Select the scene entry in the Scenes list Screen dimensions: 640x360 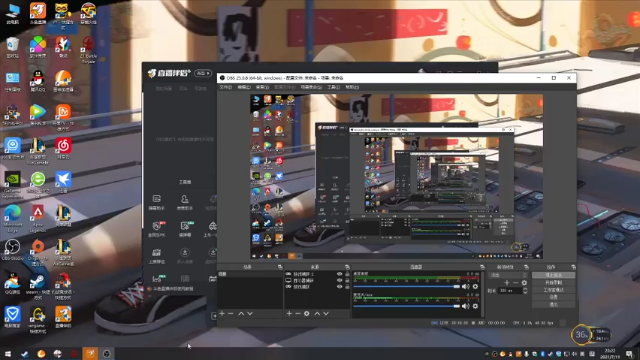[x=250, y=274]
